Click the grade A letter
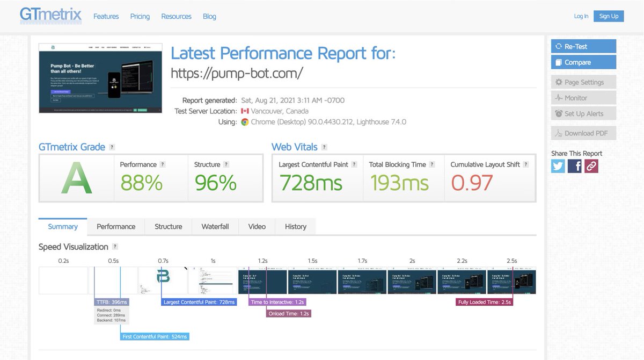Screen dimensions: 644x360 (x=77, y=178)
